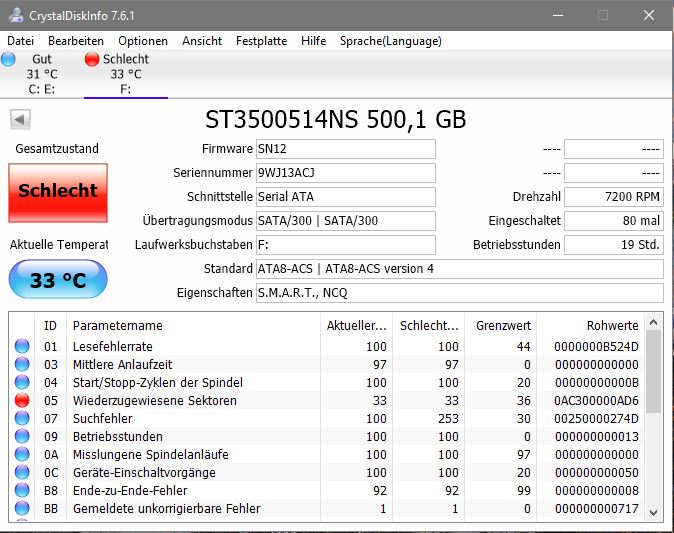674x533 pixels.
Task: Open the Datei menu
Action: 20,41
